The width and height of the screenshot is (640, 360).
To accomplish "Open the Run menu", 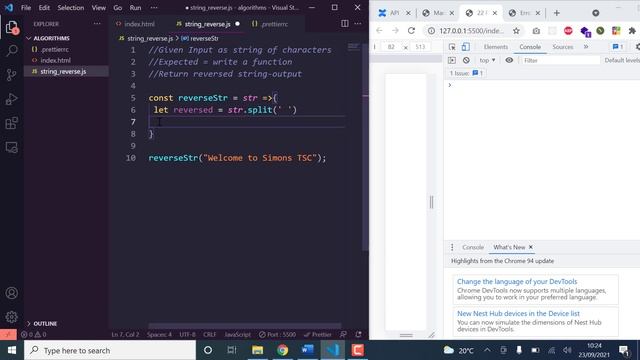I will coord(136,8).
